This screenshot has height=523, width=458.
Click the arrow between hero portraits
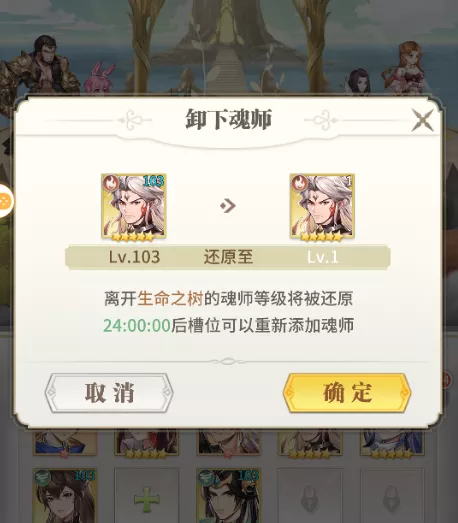point(228,206)
